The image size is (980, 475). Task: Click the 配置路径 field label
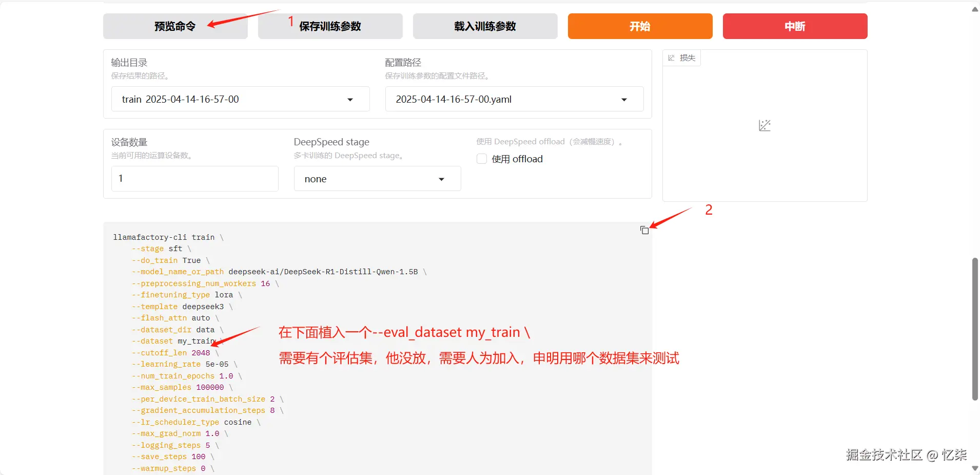pos(403,63)
